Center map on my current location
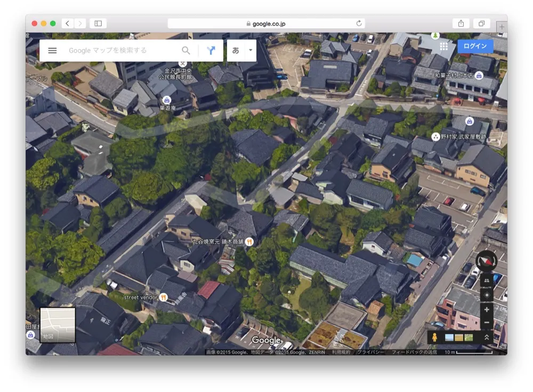The image size is (533, 392). (486, 295)
